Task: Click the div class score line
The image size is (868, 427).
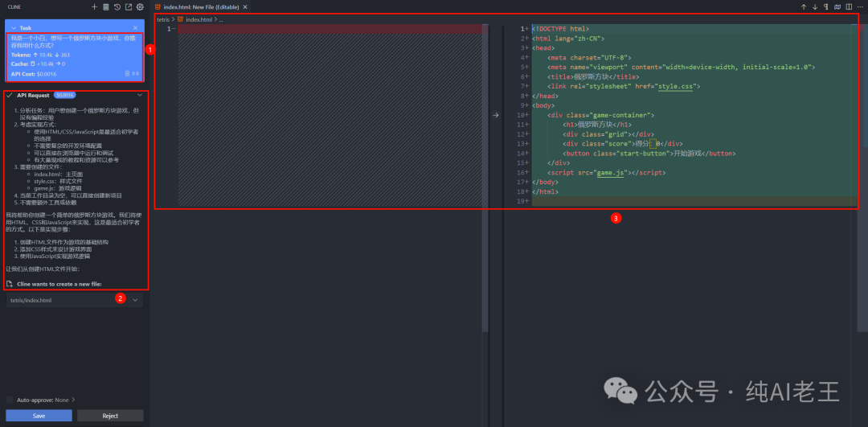Action: (623, 144)
